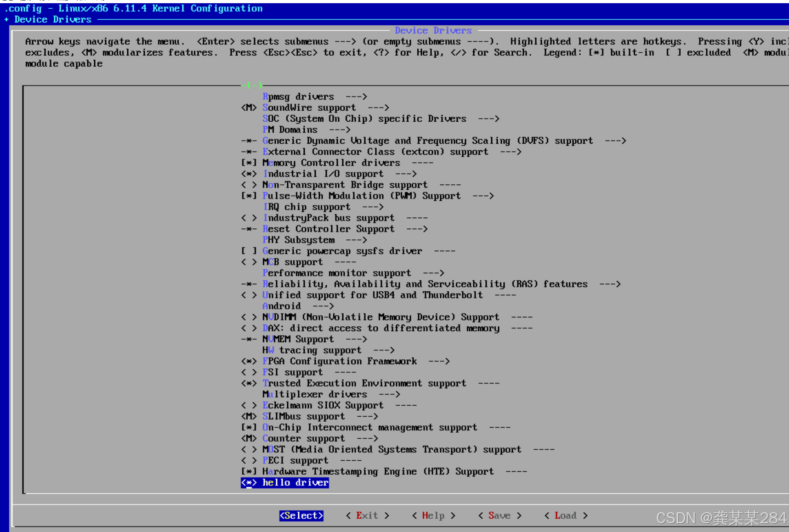Image resolution: width=789 pixels, height=532 pixels.
Task: Expand extcon support submenu arrow
Action: point(511,152)
